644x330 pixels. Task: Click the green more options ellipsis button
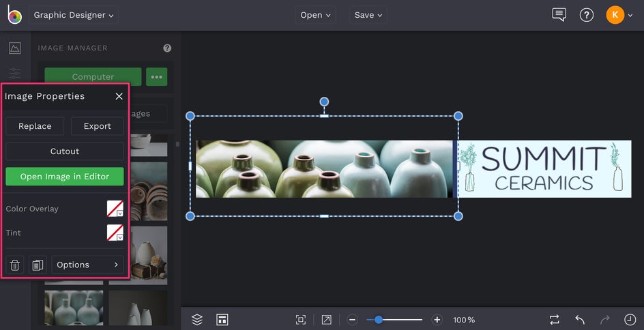(x=156, y=77)
